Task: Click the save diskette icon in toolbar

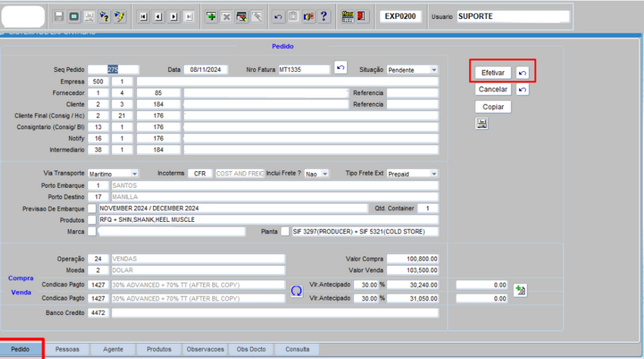Action: 59,16
